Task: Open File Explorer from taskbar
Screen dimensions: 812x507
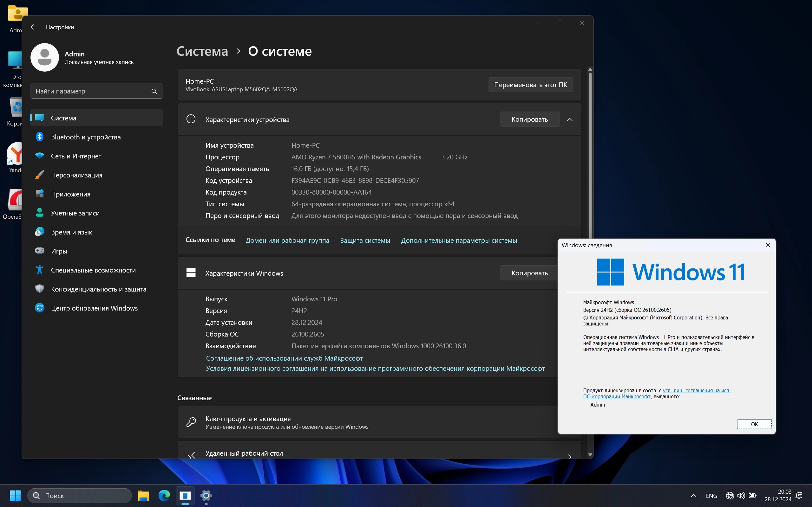Action: tap(143, 495)
